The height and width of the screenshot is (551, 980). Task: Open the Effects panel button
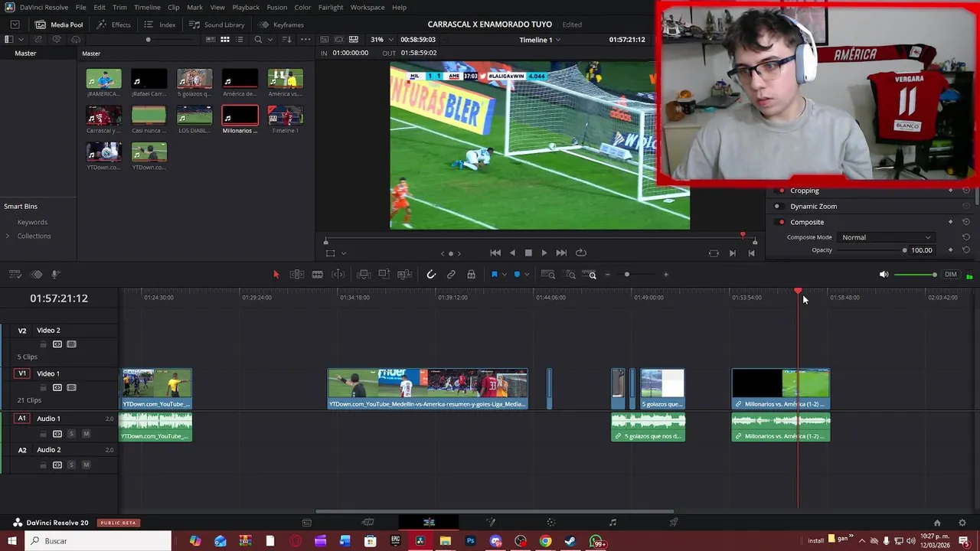[x=114, y=24]
